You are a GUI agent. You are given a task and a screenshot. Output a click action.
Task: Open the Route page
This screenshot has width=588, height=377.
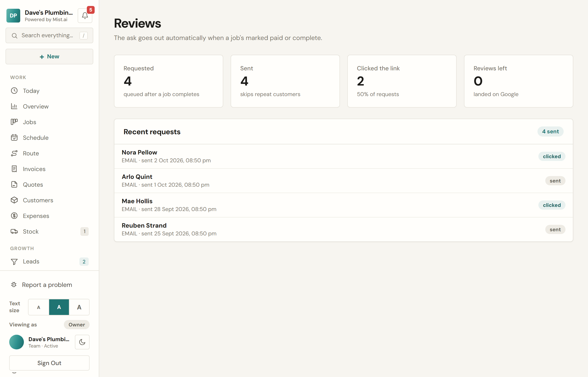tap(49, 153)
